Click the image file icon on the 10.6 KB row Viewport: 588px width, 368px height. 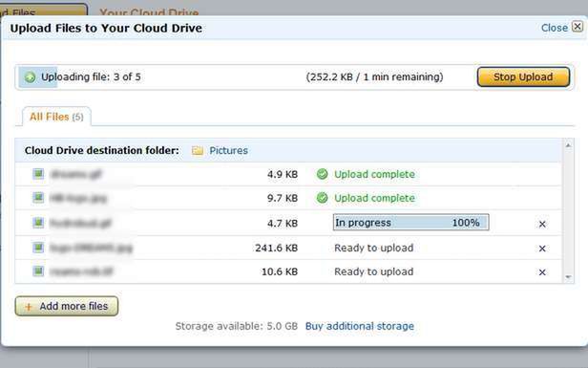(38, 271)
